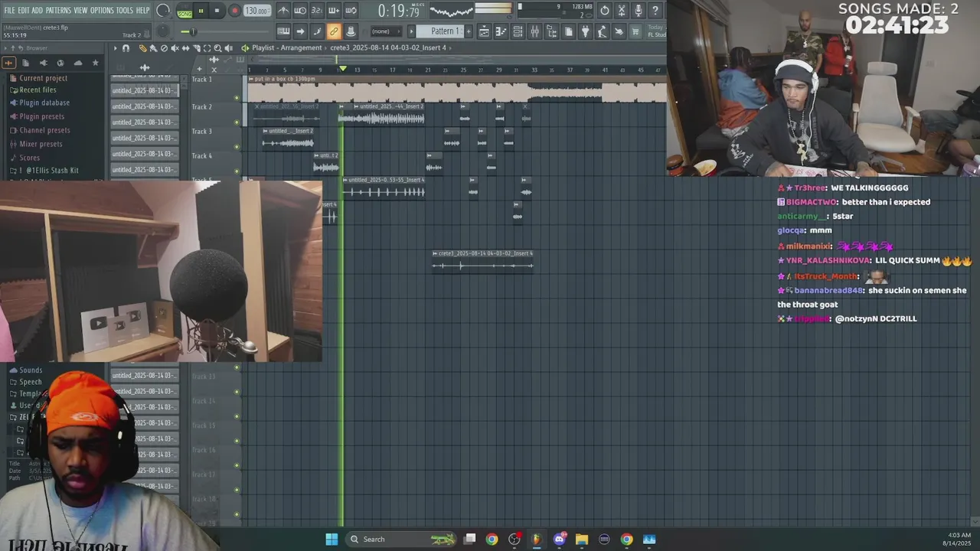Image resolution: width=980 pixels, height=551 pixels.
Task: Open the Channel rack icon
Action: [518, 31]
